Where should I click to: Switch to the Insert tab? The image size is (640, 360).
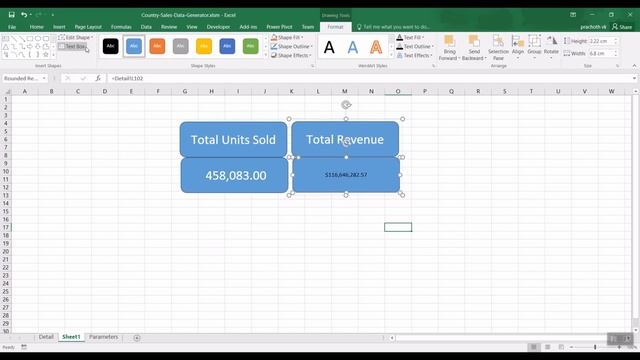tap(59, 27)
